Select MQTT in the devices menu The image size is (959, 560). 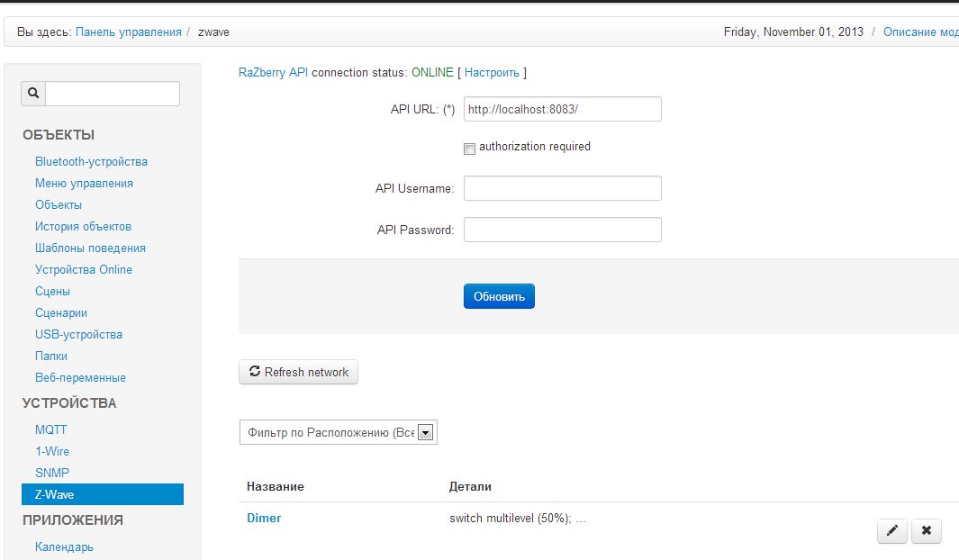pos(50,429)
